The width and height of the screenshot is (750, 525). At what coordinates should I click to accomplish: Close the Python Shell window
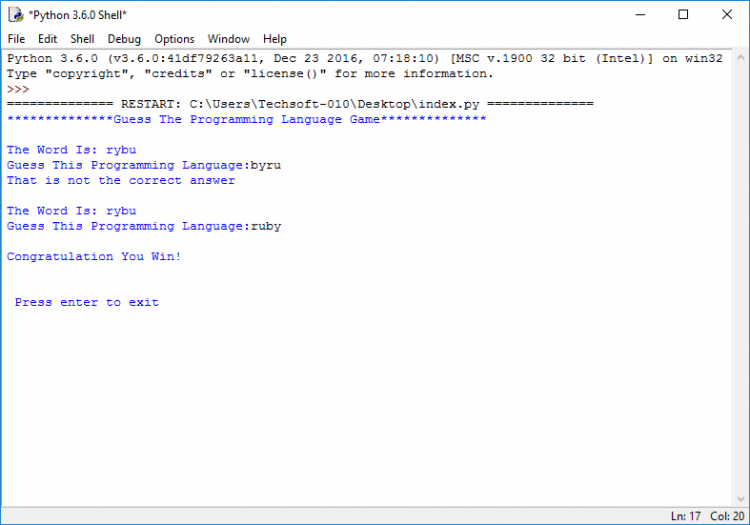click(x=727, y=15)
